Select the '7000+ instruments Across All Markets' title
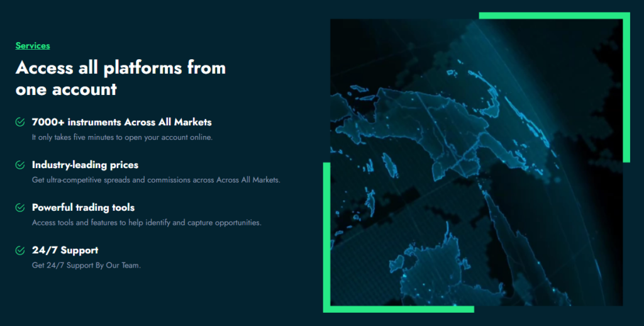The height and width of the screenshot is (326, 644). coord(121,122)
